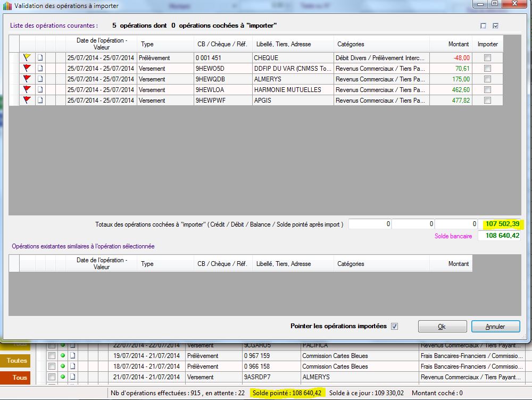Select the 'Tous' tab in the left sidebar
This screenshot has height=400, width=532.
pyautogui.click(x=20, y=378)
